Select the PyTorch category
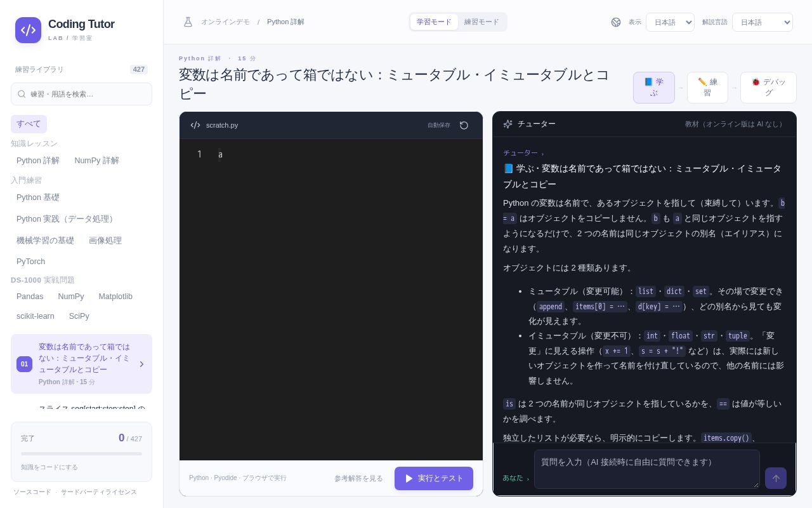Screen dimensions: 812x508 tap(30, 262)
